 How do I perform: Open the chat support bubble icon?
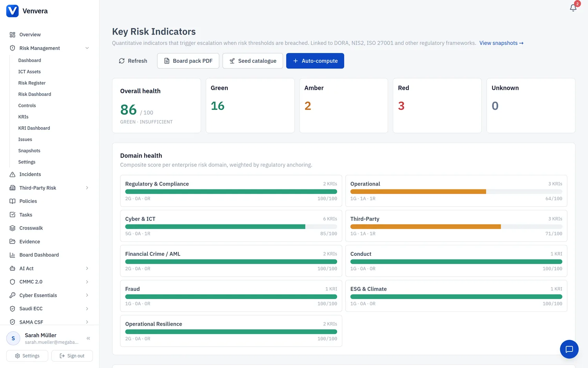[x=569, y=349]
